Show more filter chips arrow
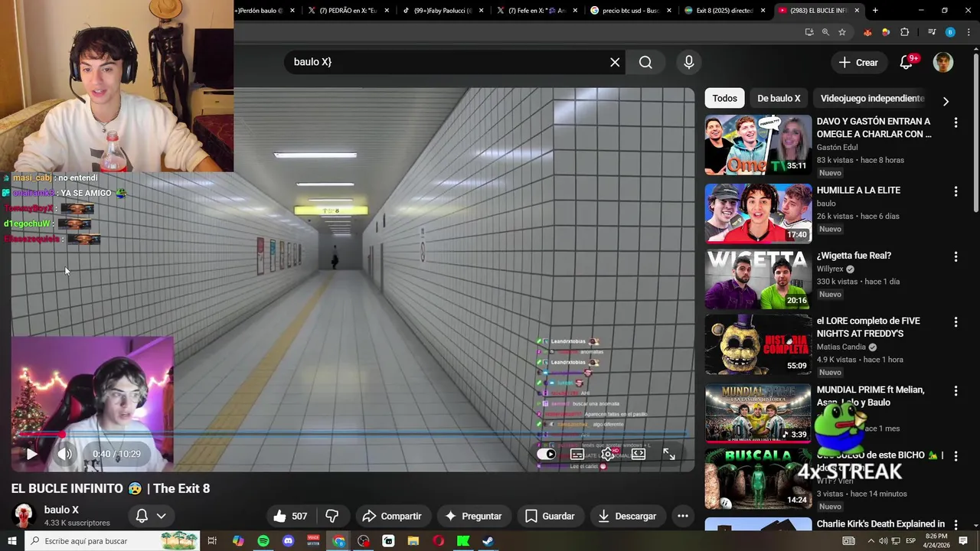980x551 pixels. click(x=946, y=101)
